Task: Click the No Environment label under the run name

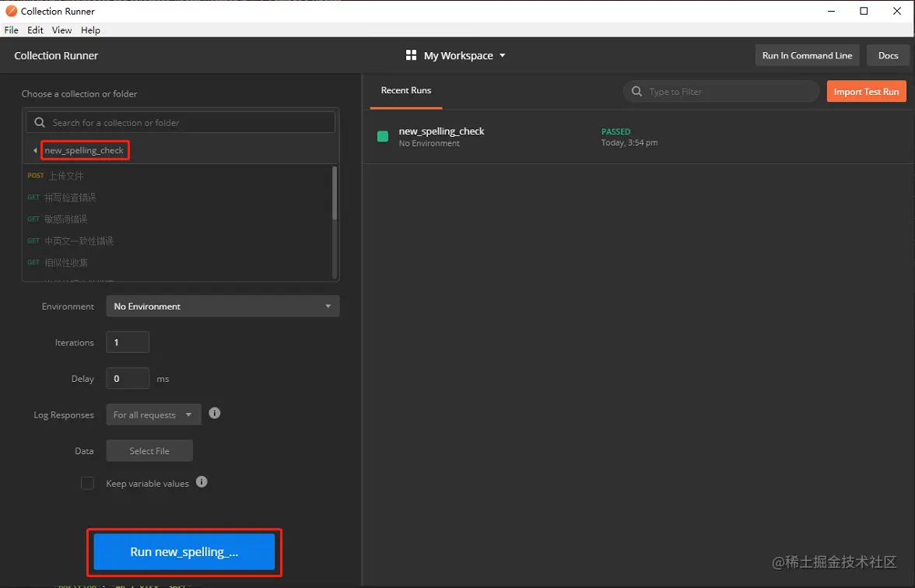Action: (x=429, y=143)
